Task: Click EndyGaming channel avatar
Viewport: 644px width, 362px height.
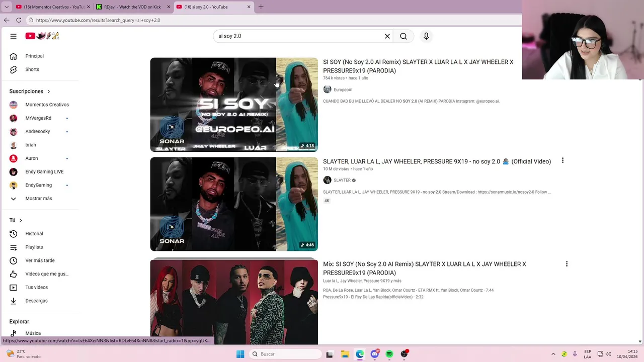Action: [x=14, y=185]
